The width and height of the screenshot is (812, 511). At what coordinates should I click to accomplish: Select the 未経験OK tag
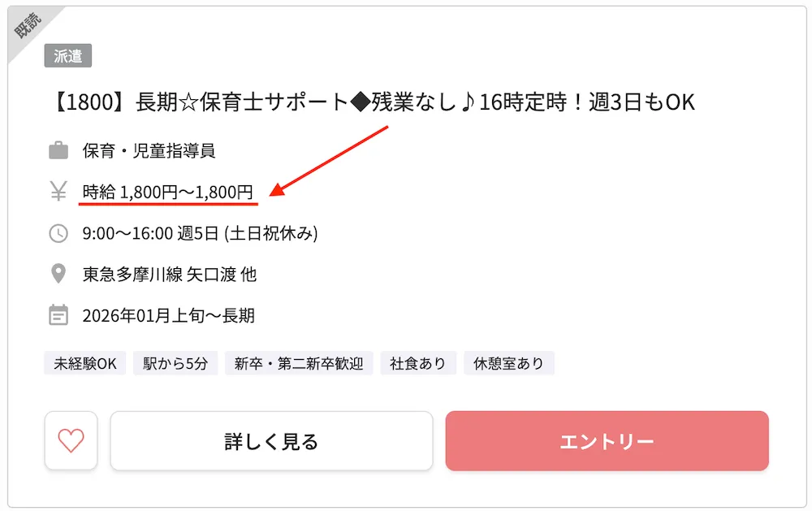(84, 363)
